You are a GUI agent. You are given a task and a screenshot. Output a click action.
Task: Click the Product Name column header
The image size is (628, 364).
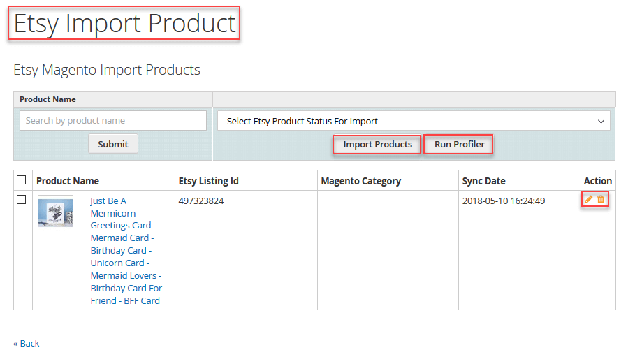(x=68, y=181)
